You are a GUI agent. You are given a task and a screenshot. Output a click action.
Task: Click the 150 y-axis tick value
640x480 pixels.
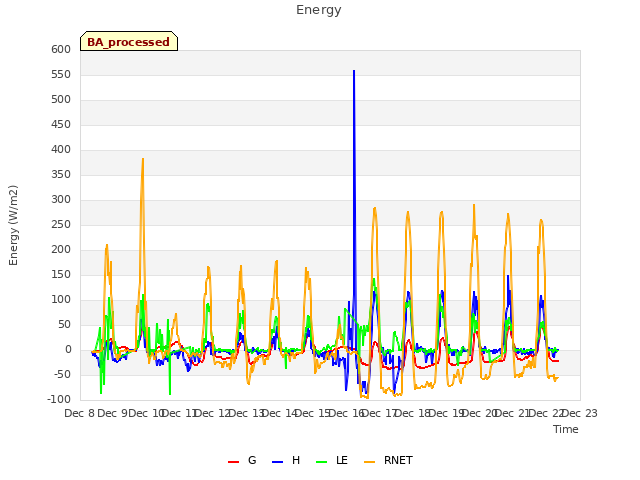(61, 275)
